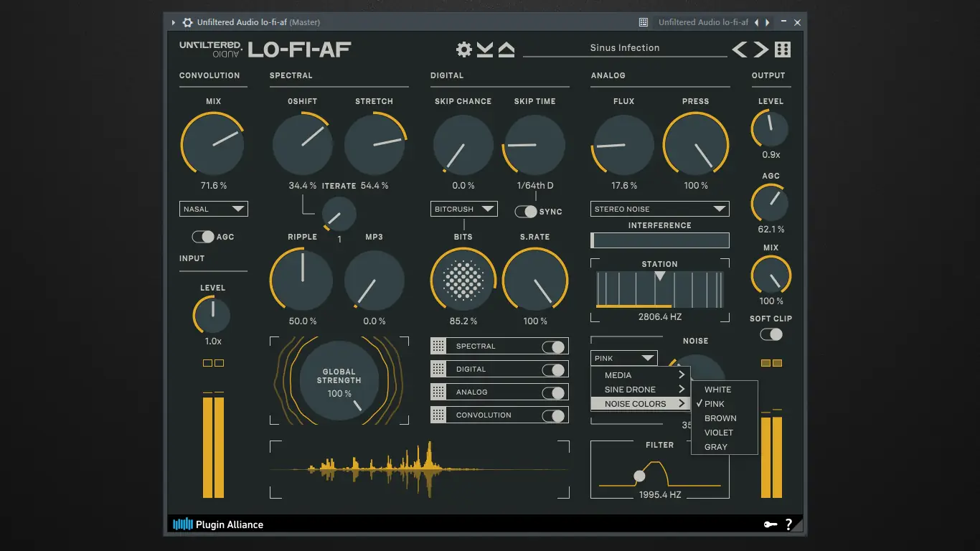Viewport: 980px width, 551px height.
Task: Click the SKIP TIME knob
Action: [x=535, y=145]
